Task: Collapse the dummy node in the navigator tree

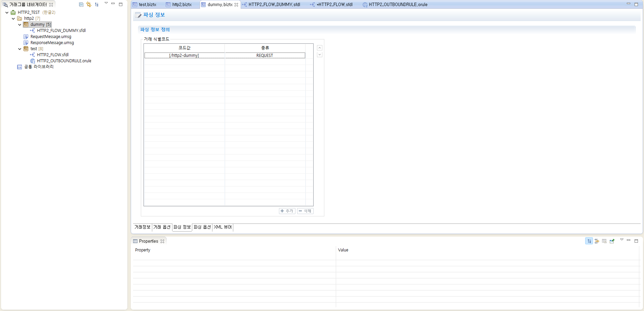Action: pos(19,24)
